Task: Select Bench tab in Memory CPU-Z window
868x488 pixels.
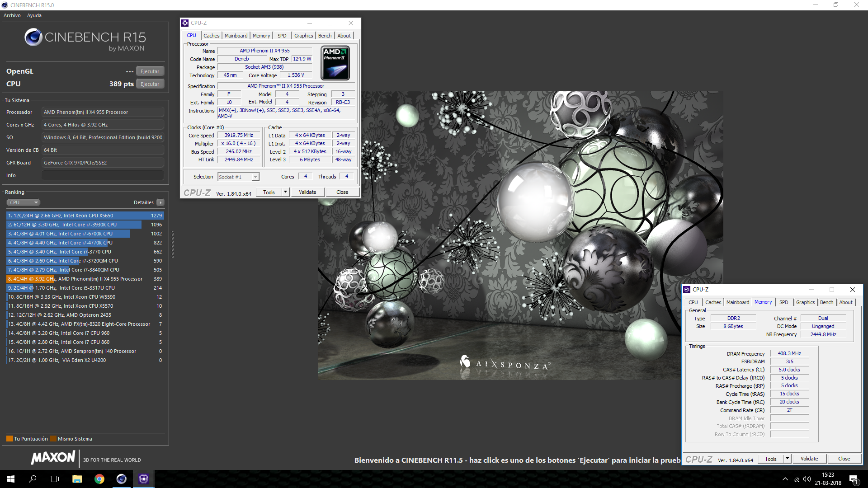Action: click(826, 302)
